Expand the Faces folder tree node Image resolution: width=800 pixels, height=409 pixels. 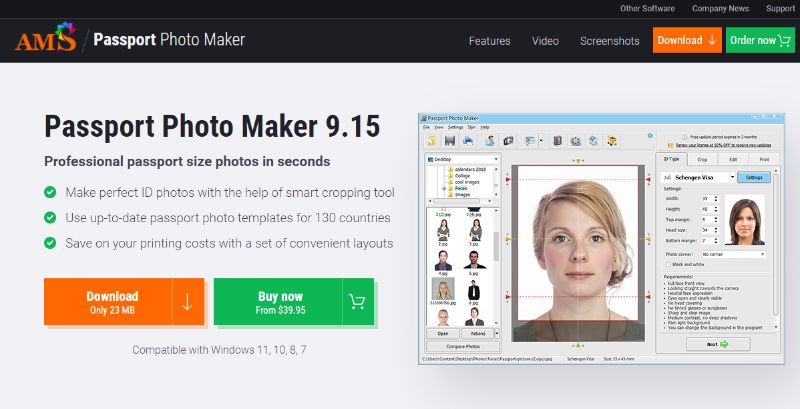coord(444,188)
